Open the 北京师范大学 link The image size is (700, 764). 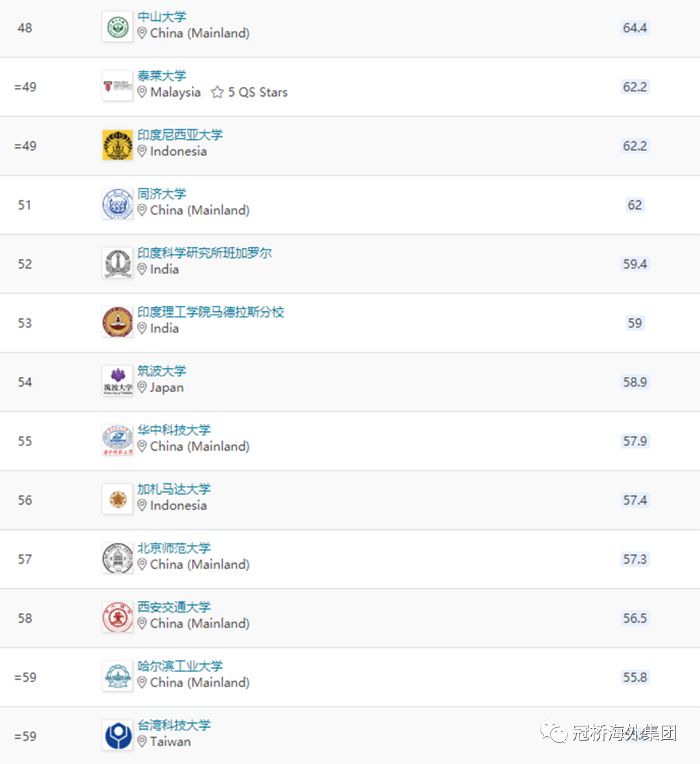pos(174,548)
